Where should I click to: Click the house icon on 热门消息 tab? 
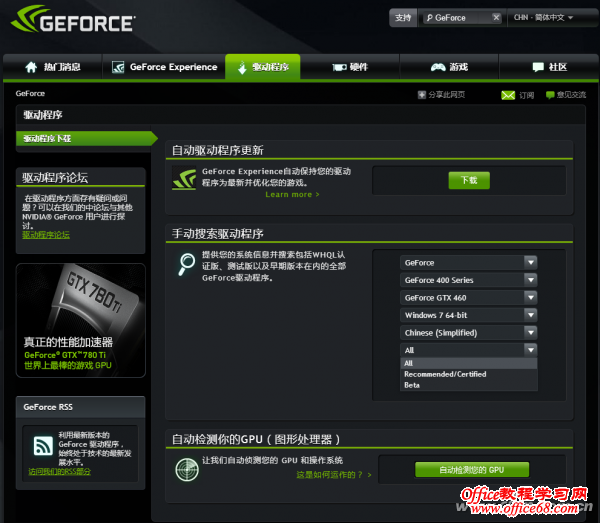[31, 67]
